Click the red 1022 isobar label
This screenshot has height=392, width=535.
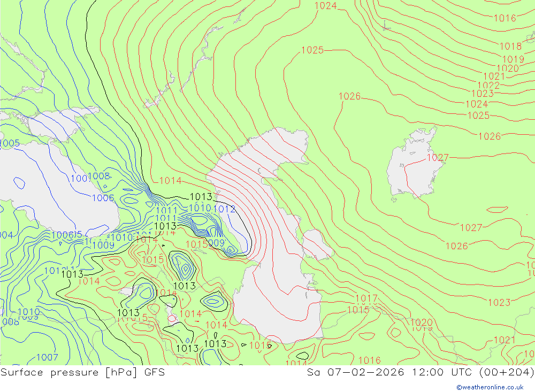click(x=488, y=85)
